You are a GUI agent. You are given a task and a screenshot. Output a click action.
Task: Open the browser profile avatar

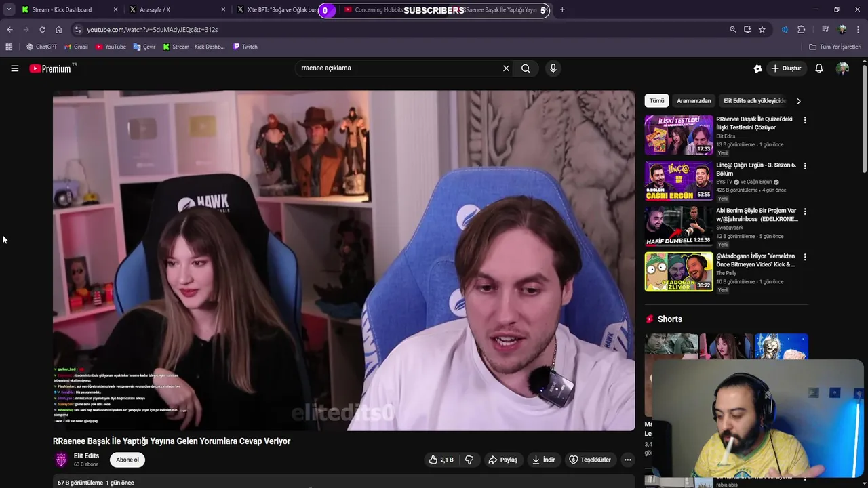(x=842, y=30)
